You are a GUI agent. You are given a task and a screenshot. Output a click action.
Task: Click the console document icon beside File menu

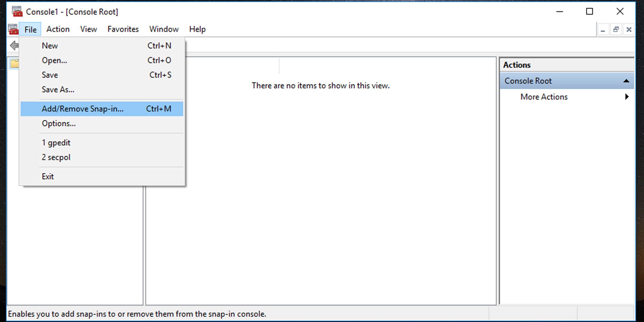click(13, 29)
